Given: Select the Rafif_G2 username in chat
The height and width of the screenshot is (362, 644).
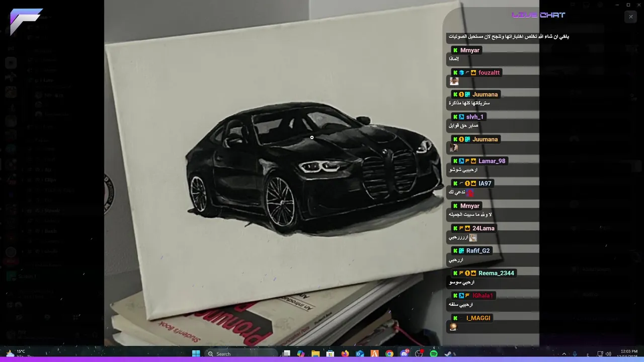Looking at the screenshot, I should tap(478, 251).
